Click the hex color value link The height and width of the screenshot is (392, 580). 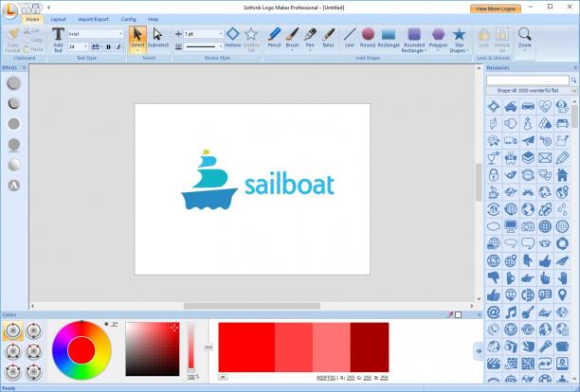(326, 378)
